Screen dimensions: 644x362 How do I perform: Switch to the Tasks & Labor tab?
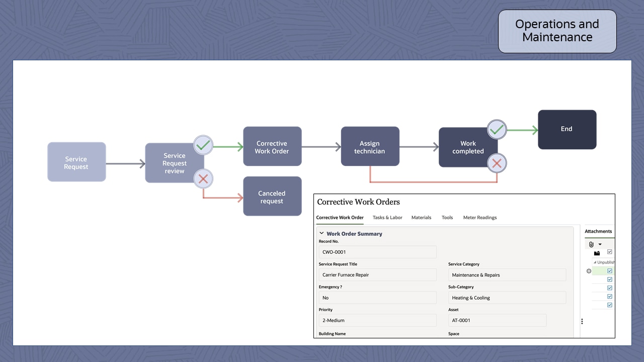[x=387, y=217]
